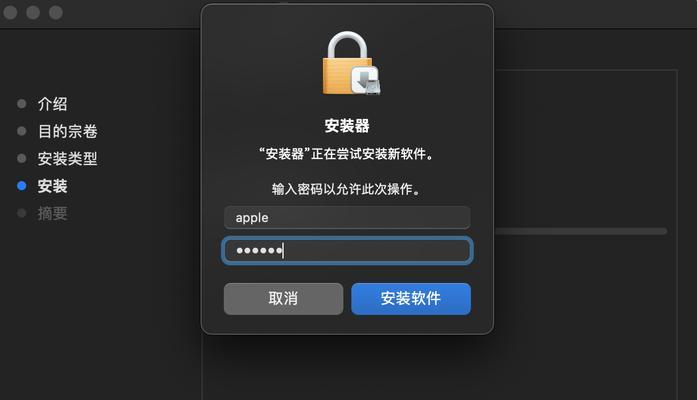Click the golden padlock installer icon
The width and height of the screenshot is (697, 400).
tap(350, 63)
